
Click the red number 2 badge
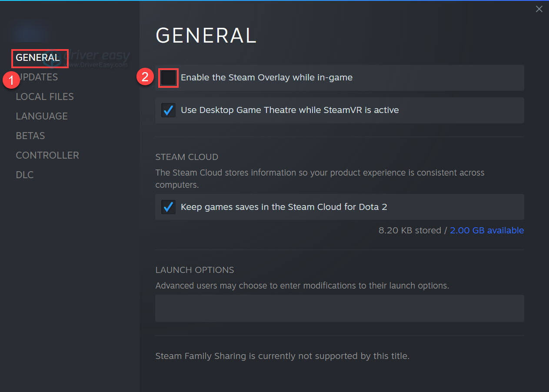point(145,77)
